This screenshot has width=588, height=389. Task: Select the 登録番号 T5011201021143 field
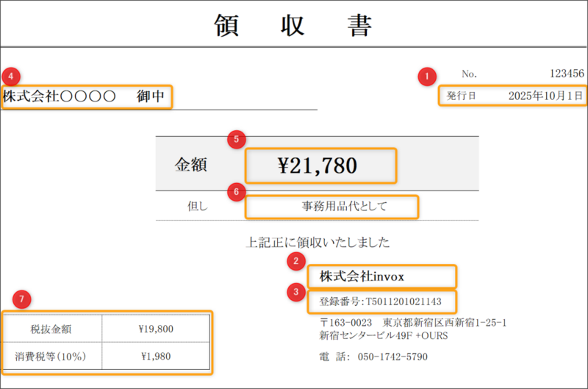pos(381,301)
